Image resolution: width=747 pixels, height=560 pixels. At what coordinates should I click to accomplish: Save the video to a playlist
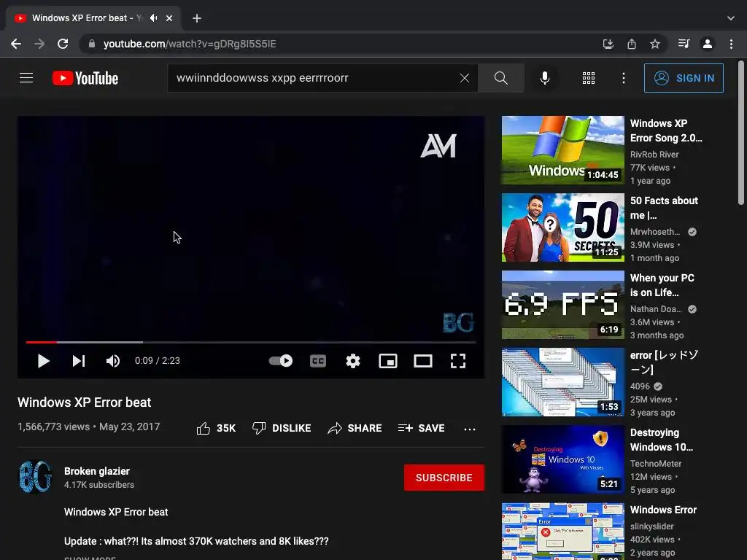(422, 428)
